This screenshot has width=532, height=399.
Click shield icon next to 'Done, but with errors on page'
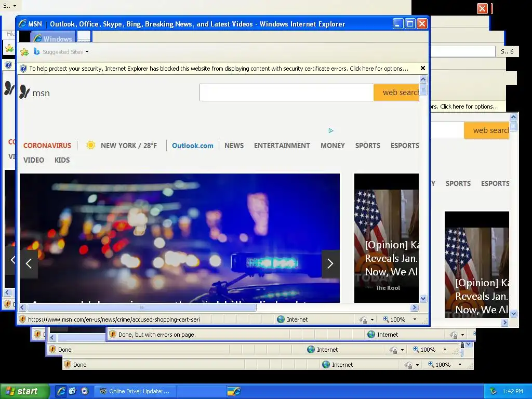pos(113,334)
